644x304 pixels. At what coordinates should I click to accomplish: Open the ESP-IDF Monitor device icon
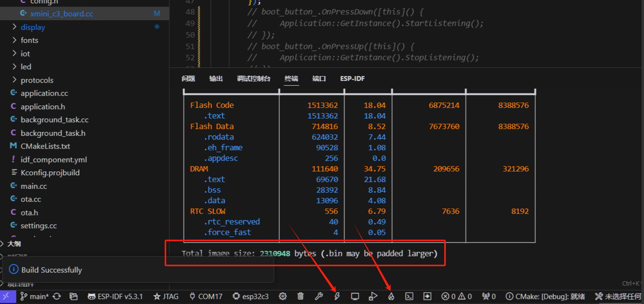pyautogui.click(x=355, y=296)
